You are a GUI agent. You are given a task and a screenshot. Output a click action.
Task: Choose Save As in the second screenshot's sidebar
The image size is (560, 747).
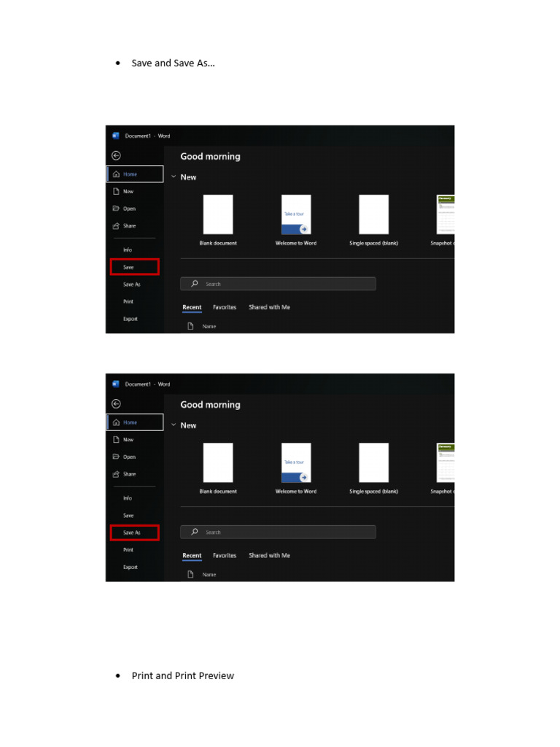click(134, 533)
